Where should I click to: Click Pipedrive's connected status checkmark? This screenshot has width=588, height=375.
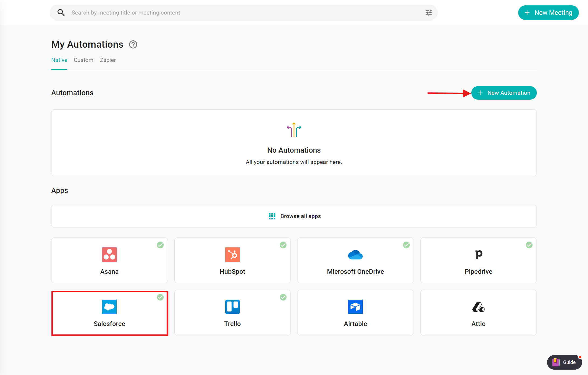tap(529, 245)
